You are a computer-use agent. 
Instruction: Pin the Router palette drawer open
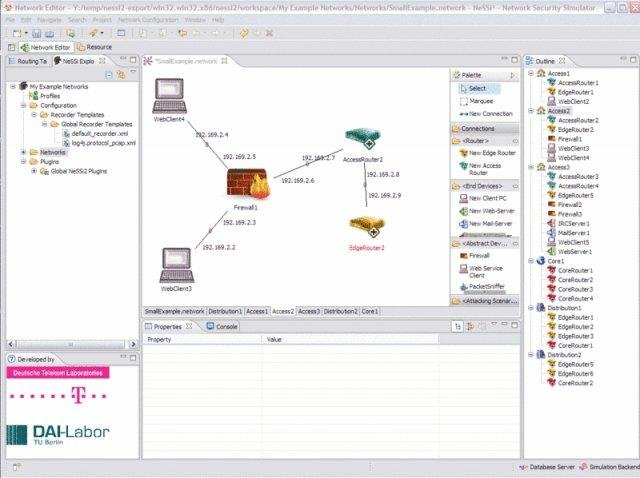pyautogui.click(x=516, y=141)
